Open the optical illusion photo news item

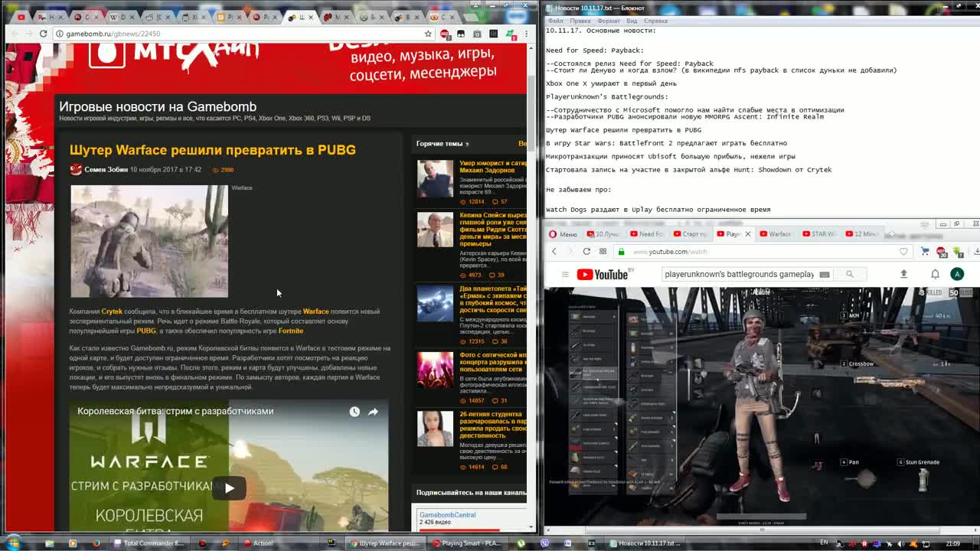point(493,362)
